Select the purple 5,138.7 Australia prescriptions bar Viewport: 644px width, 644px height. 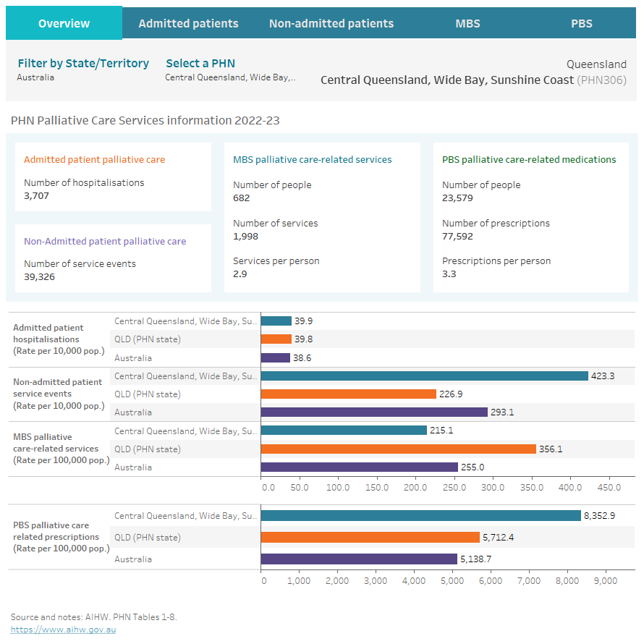tap(359, 559)
